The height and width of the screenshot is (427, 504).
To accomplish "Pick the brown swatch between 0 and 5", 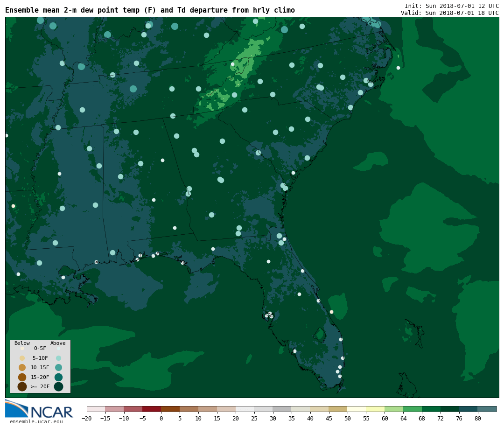I will pos(170,409).
